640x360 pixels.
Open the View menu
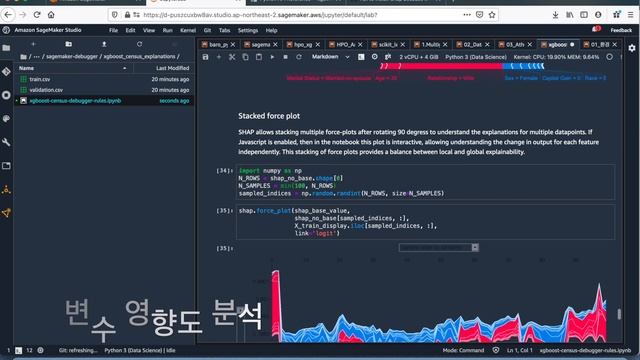(149, 30)
